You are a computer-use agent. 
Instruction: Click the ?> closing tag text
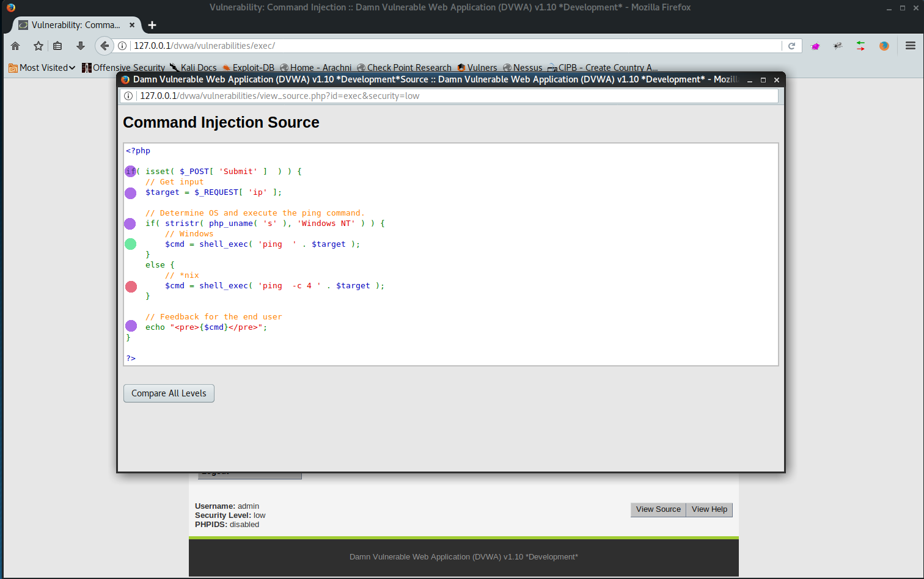click(131, 359)
